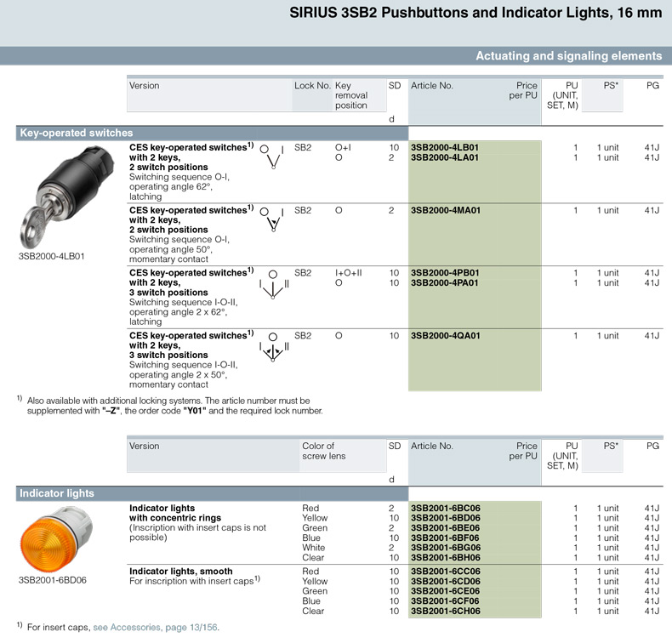Click the Indicator lights section header
The height and width of the screenshot is (643, 672).
56,493
